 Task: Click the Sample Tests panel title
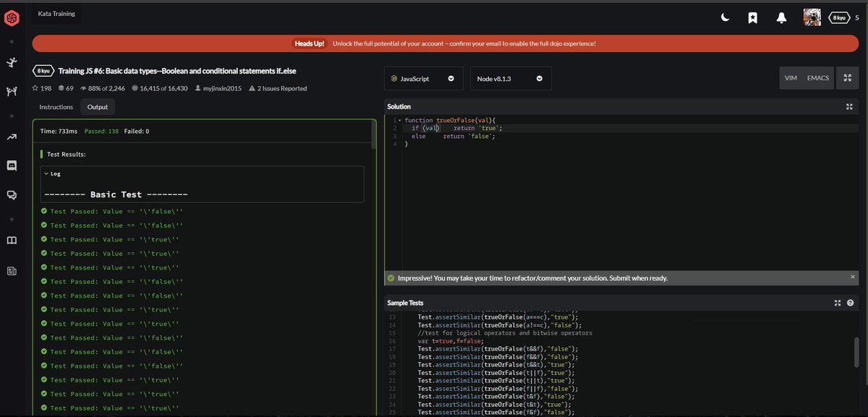click(x=405, y=303)
